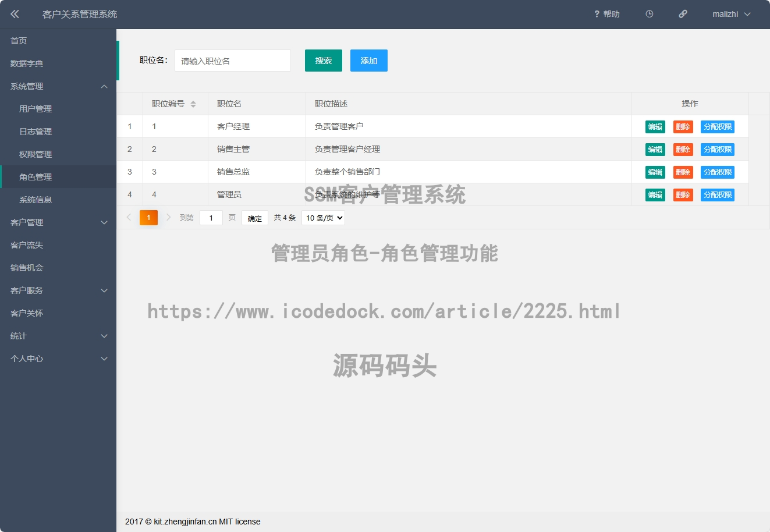Open 销售机会 in sidebar
Screen dimensions: 770x532
coord(58,268)
